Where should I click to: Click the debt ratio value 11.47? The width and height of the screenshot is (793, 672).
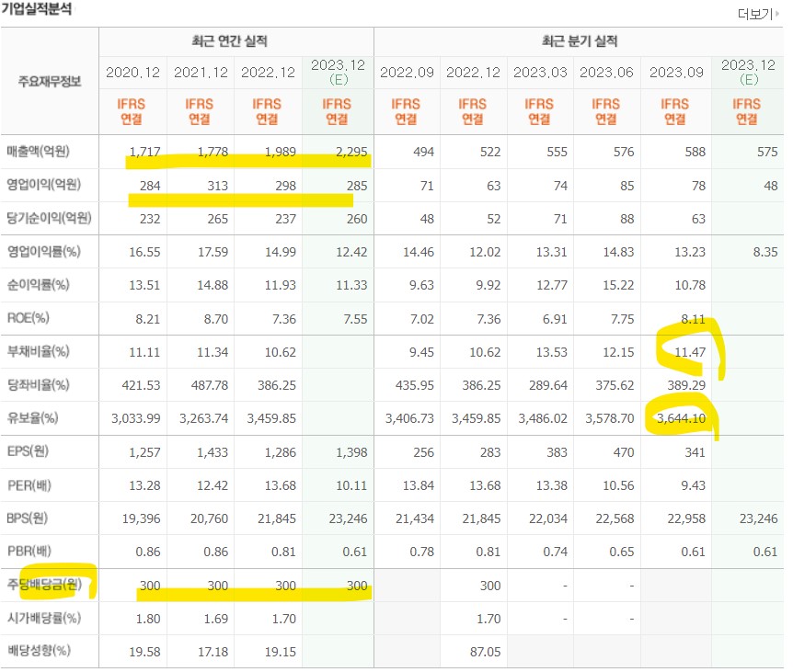[x=690, y=352]
